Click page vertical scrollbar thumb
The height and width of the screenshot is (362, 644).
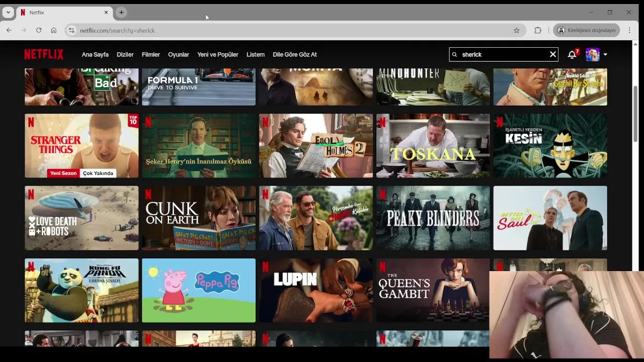[x=635, y=113]
